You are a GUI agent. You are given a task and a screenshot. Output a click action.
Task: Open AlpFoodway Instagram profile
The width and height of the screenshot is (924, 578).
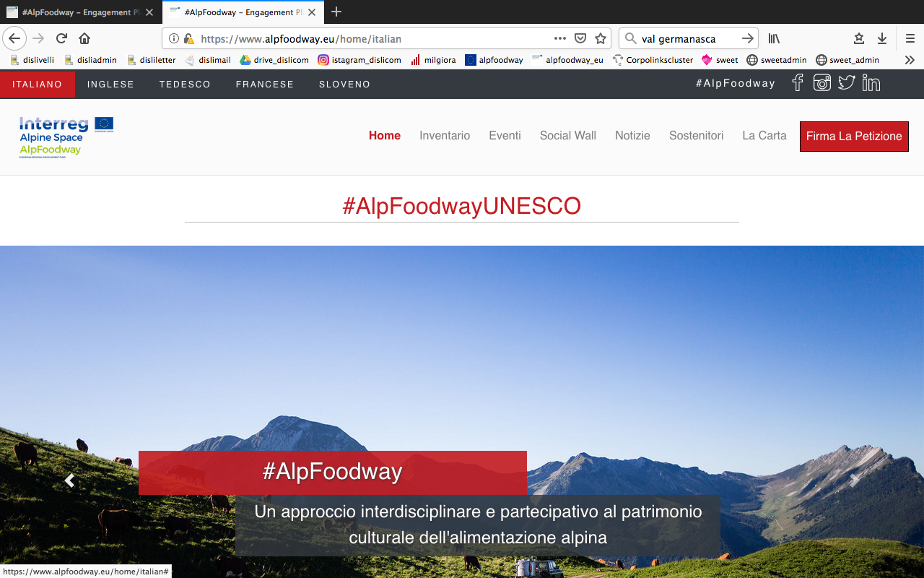[822, 82]
